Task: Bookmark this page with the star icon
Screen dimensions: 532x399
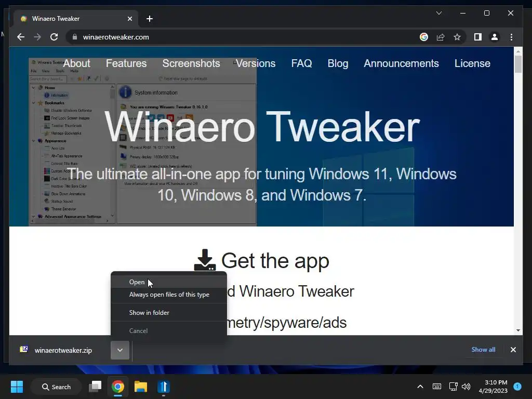Action: 457,37
